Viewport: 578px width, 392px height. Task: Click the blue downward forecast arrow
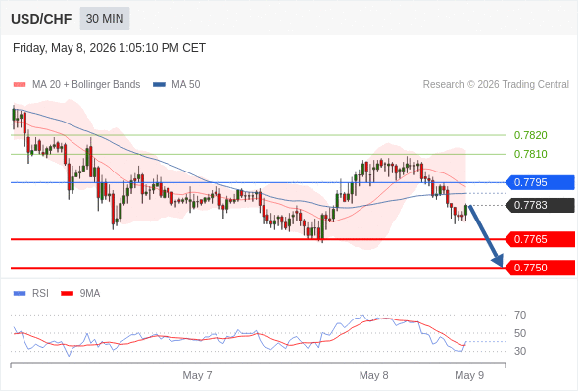coord(486,236)
